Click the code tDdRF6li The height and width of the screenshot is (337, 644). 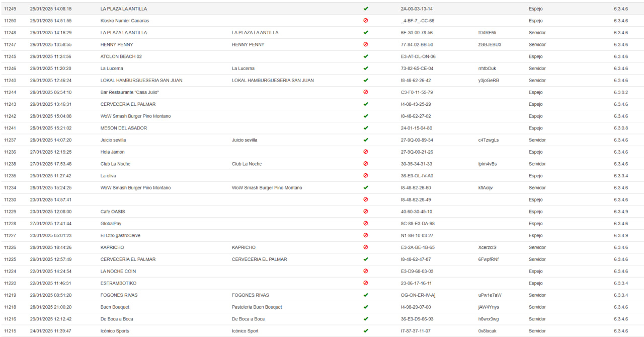[x=488, y=32]
